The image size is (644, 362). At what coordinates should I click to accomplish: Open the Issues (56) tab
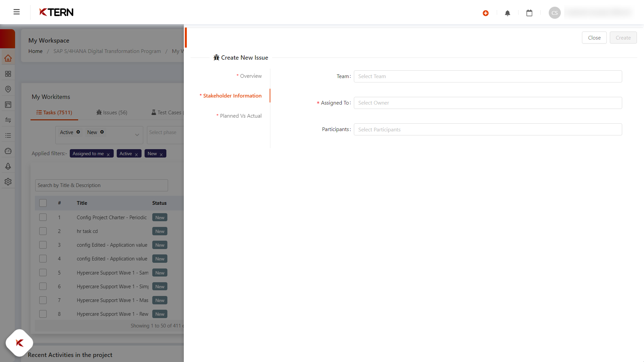pos(112,113)
